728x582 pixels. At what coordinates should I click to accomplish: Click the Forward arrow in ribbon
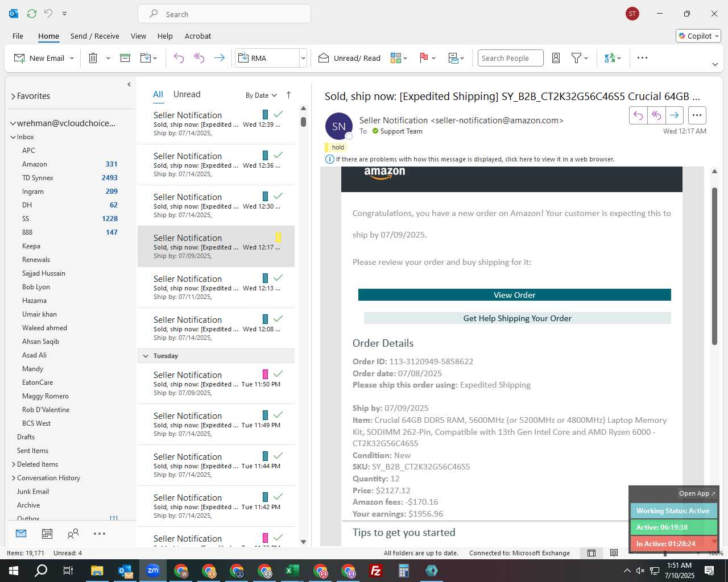219,58
